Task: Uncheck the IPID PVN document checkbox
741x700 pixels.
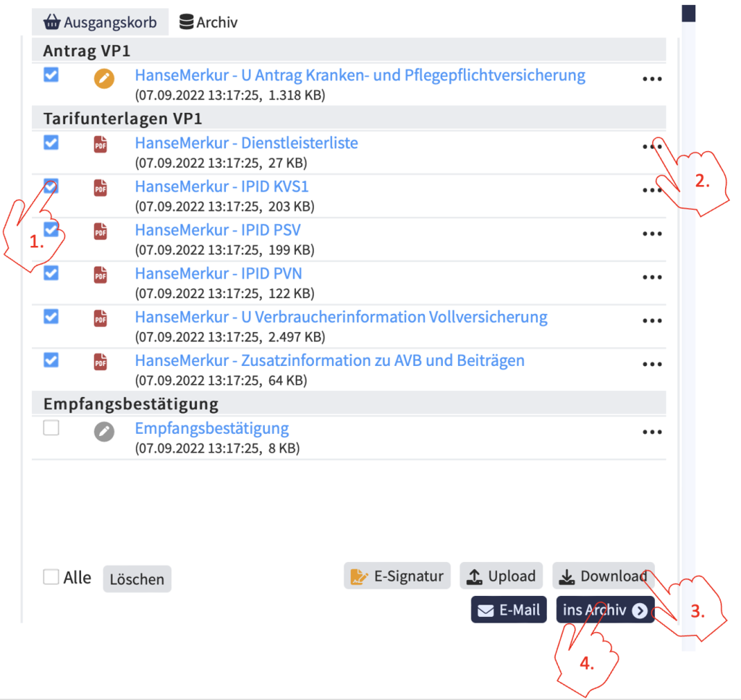Action: (51, 273)
